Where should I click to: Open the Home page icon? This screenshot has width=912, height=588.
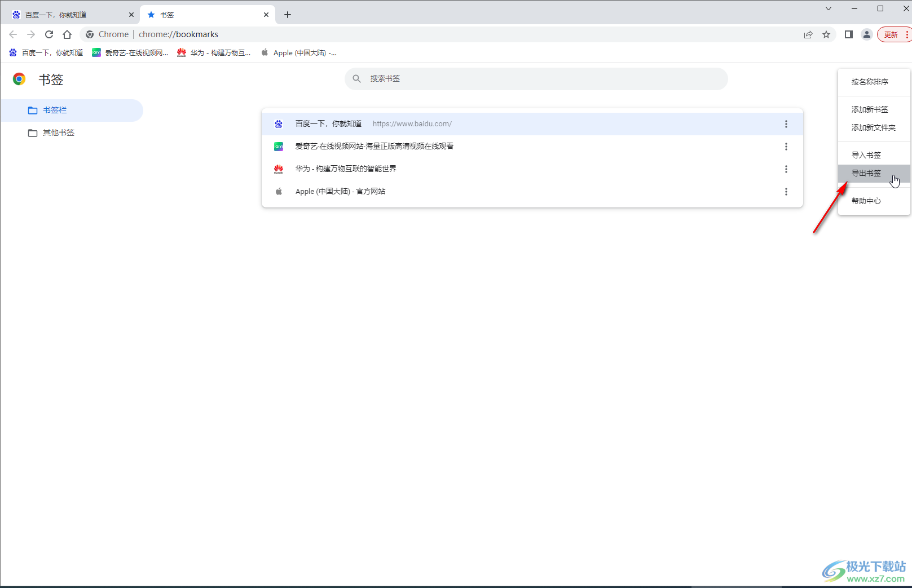click(x=67, y=34)
